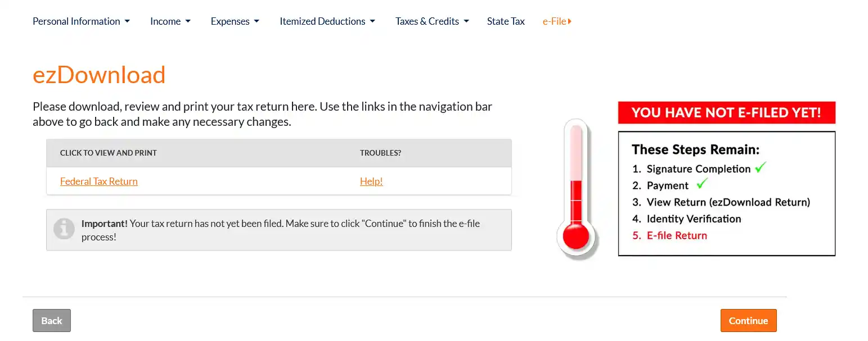Image resolution: width=868 pixels, height=341 pixels.
Task: Expand the Personal Information dropdown menu
Action: [x=81, y=21]
